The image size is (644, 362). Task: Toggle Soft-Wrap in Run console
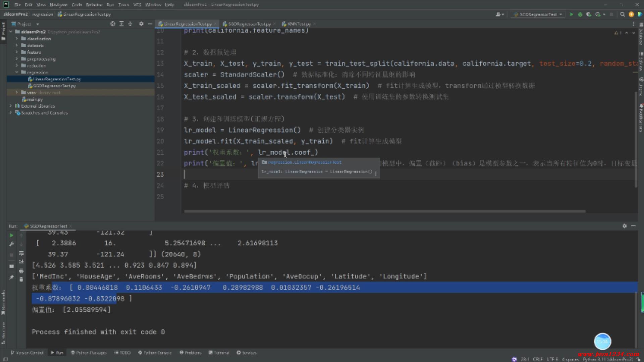21,253
